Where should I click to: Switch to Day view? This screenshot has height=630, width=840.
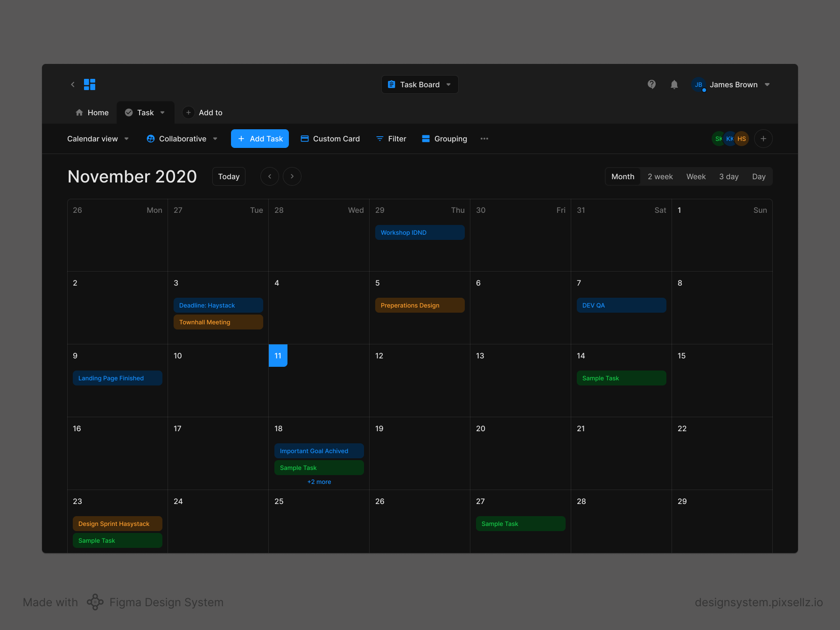click(x=759, y=176)
